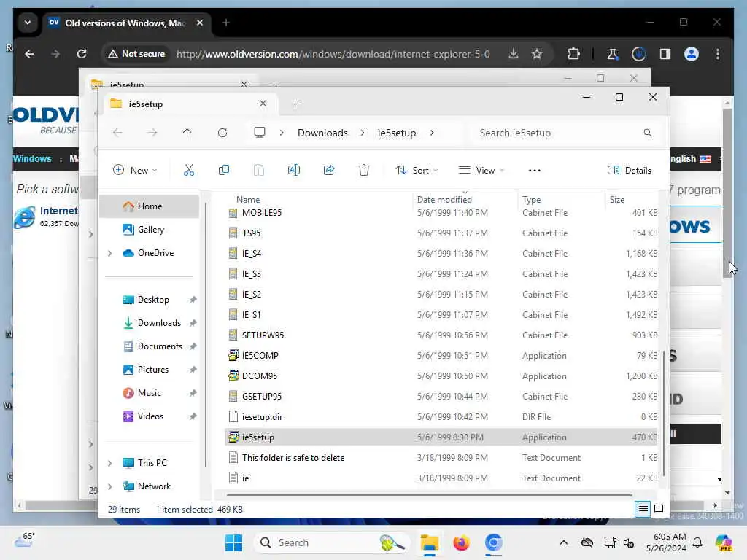The image size is (747, 560).
Task: Click the Copy icon in Explorer toolbar
Action: [223, 170]
